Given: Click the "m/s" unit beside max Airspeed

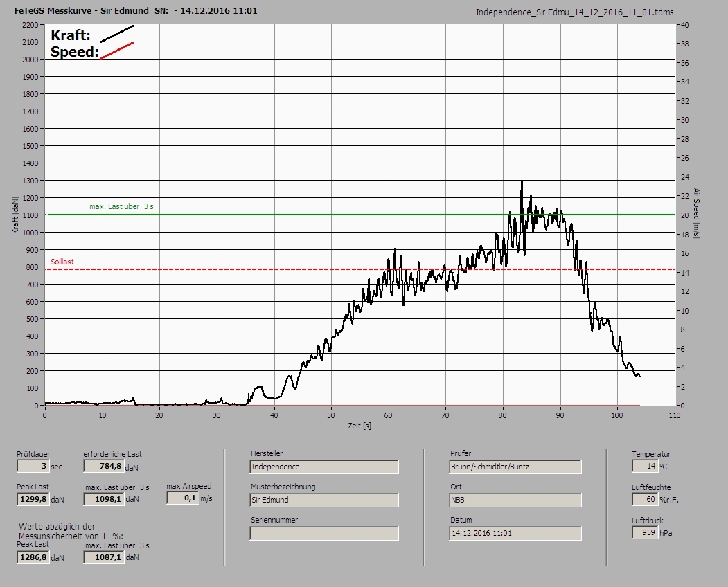Looking at the screenshot, I should (x=206, y=499).
